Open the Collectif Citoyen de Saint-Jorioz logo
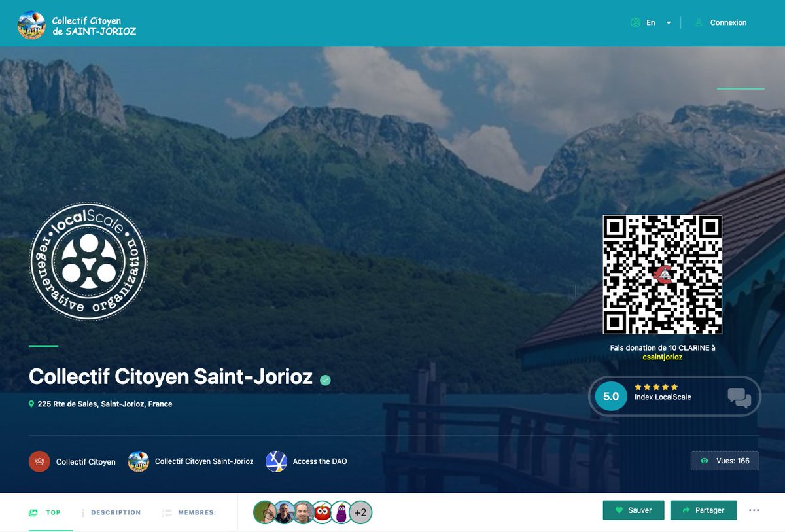 coord(77,26)
